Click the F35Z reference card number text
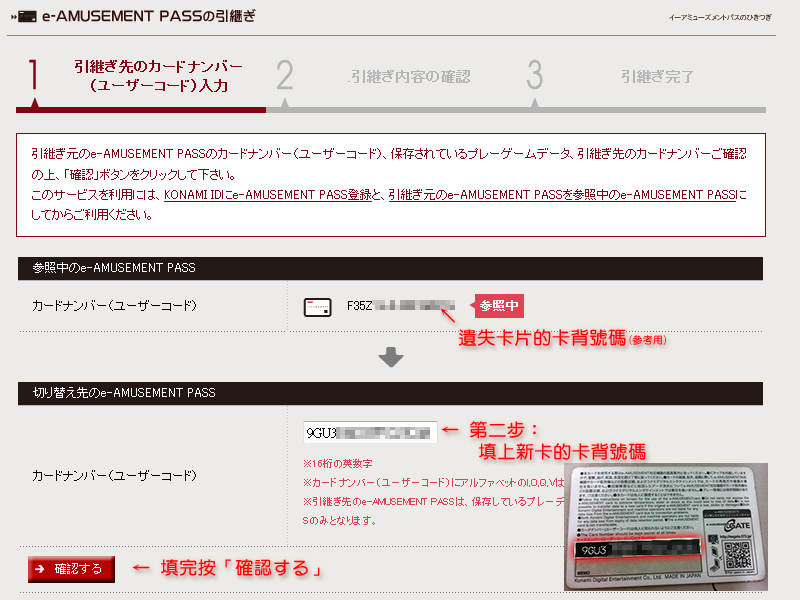The height and width of the screenshot is (600, 800). click(401, 306)
